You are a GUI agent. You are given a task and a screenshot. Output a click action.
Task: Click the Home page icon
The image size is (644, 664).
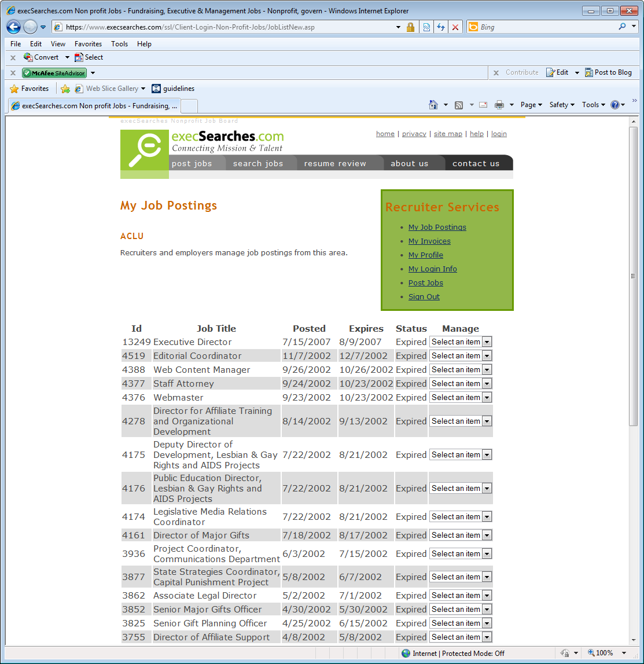[433, 105]
